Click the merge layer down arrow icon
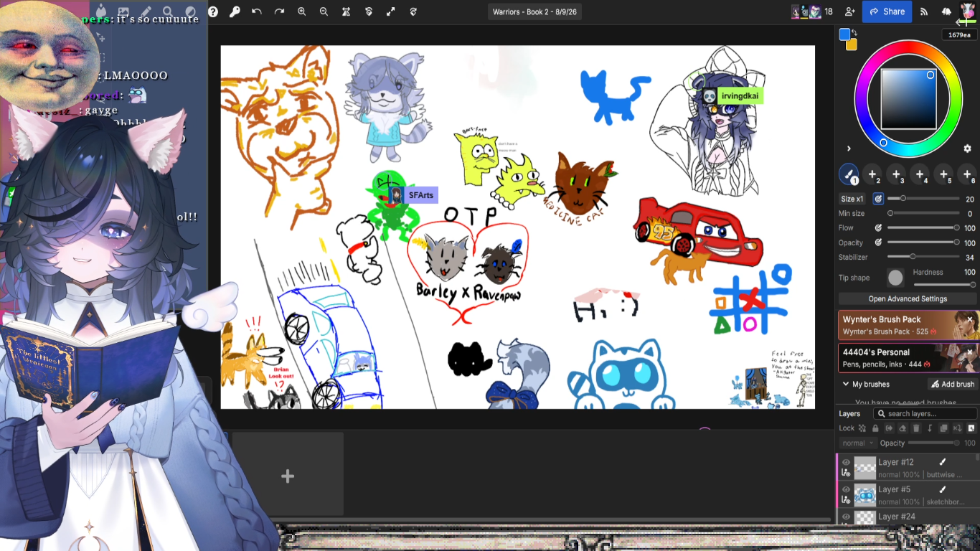Image resolution: width=980 pixels, height=551 pixels. [x=930, y=428]
